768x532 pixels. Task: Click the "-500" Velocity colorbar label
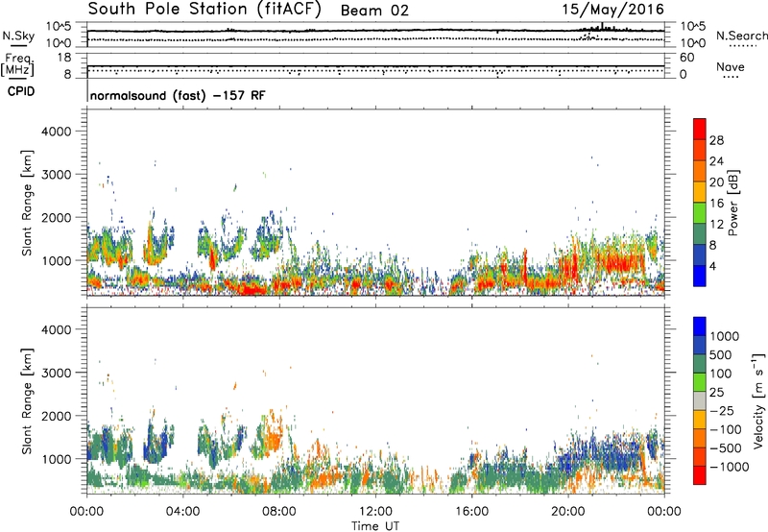(727, 447)
